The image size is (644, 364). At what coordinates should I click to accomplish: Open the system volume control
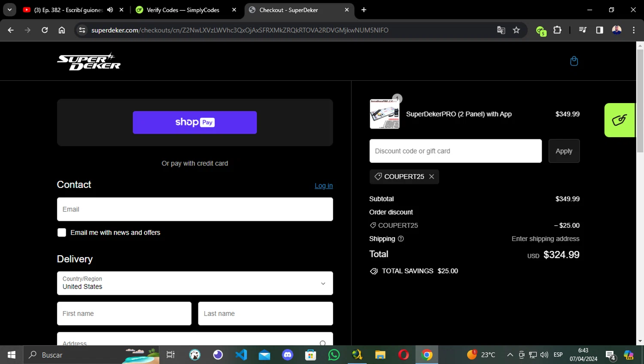point(544,355)
